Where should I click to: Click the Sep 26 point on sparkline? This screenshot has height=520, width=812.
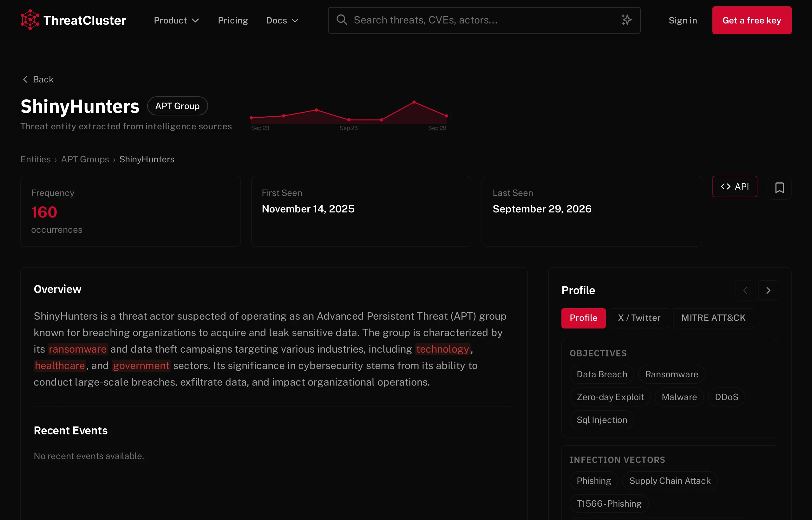[349, 120]
